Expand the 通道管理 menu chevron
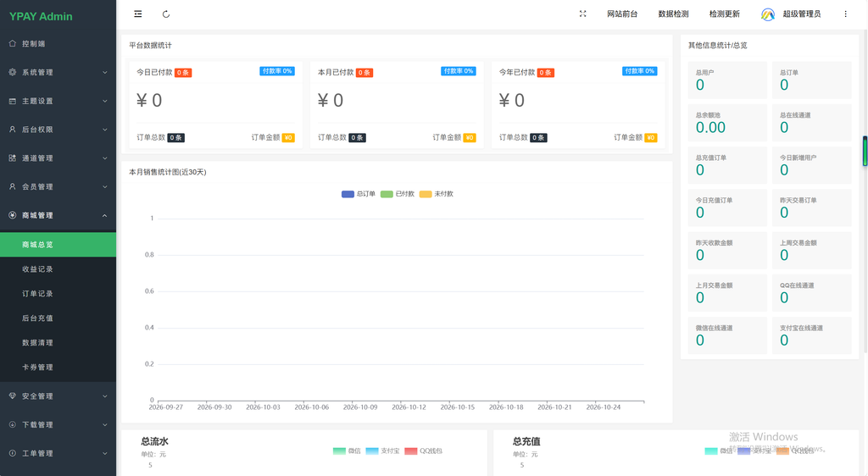This screenshot has height=476, width=868. [104, 158]
